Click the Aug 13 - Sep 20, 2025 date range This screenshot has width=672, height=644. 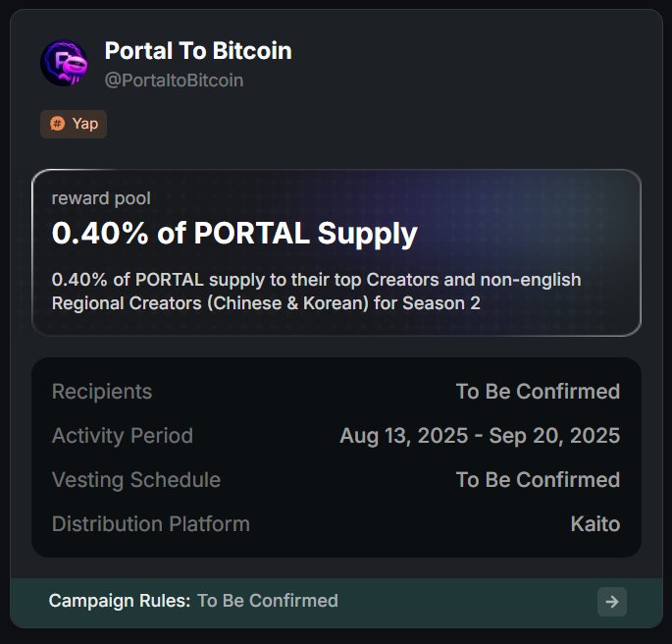coord(480,436)
